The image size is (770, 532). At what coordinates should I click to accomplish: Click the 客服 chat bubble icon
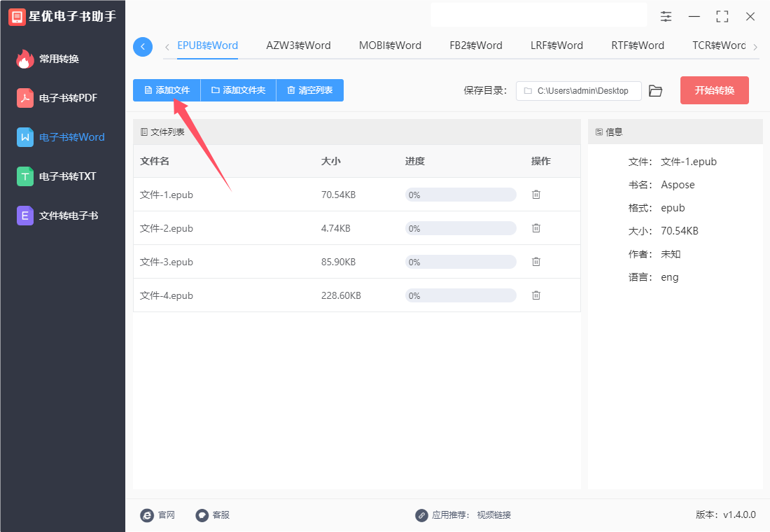pos(202,515)
